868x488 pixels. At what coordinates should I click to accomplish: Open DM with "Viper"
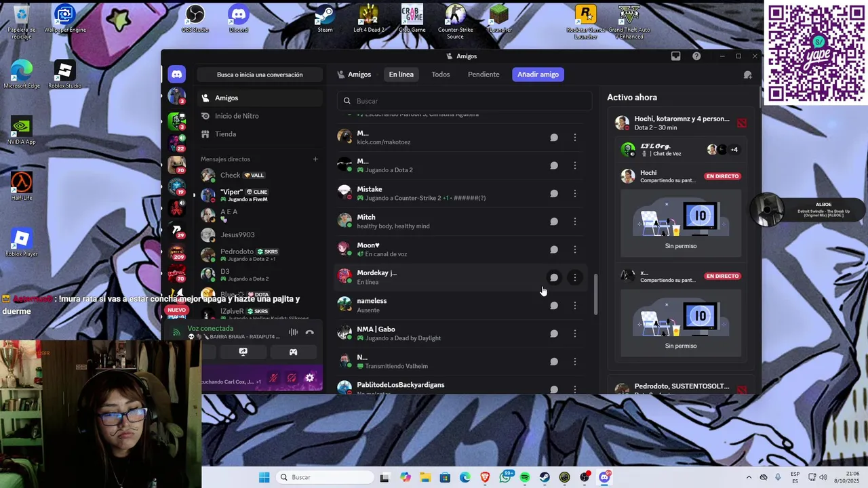pyautogui.click(x=260, y=195)
